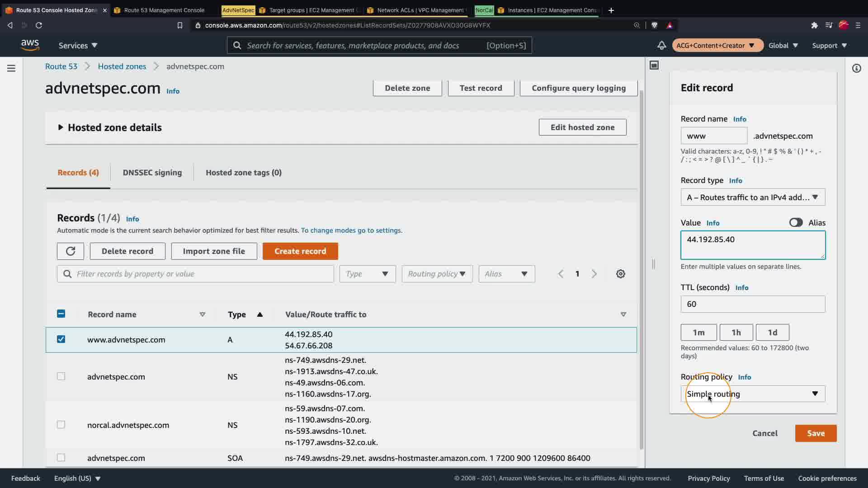868x488 pixels.
Task: Click the info circle icon at far right
Action: [856, 68]
